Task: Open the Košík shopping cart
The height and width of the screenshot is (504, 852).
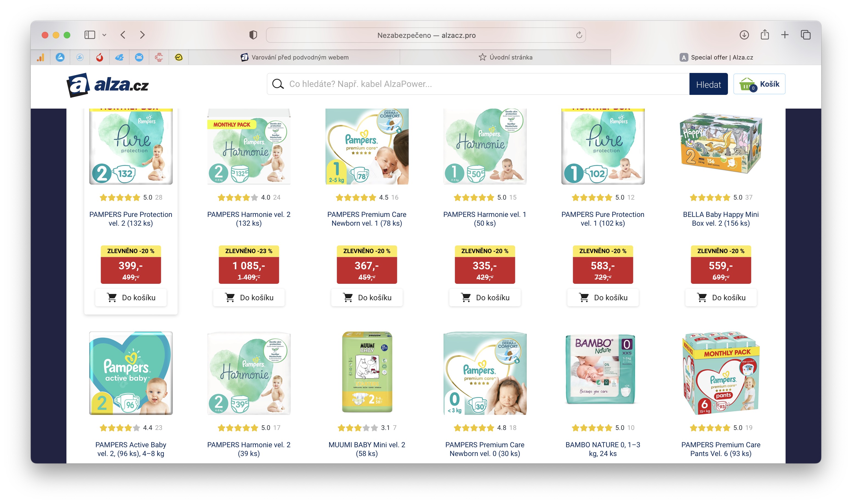Action: pos(759,84)
